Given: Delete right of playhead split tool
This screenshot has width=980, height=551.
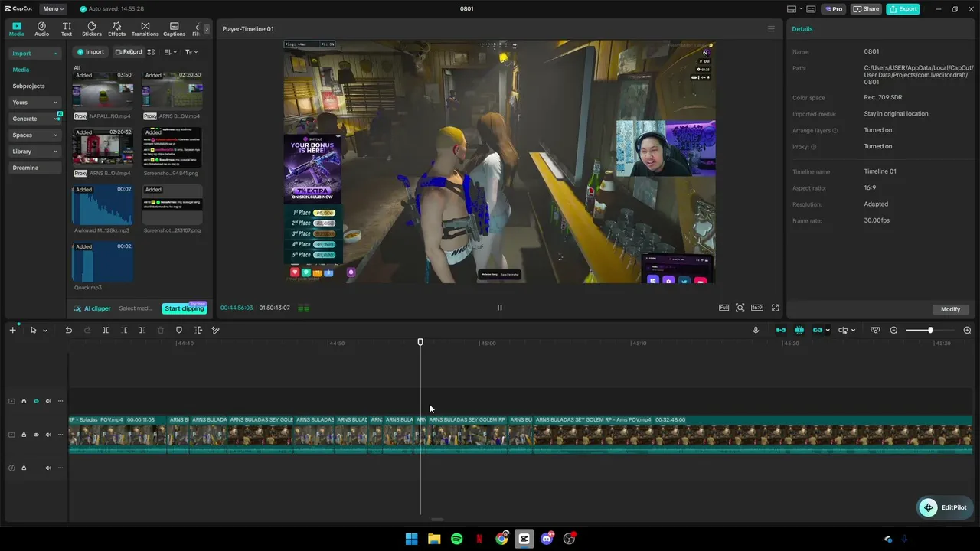Looking at the screenshot, I should pos(142,330).
